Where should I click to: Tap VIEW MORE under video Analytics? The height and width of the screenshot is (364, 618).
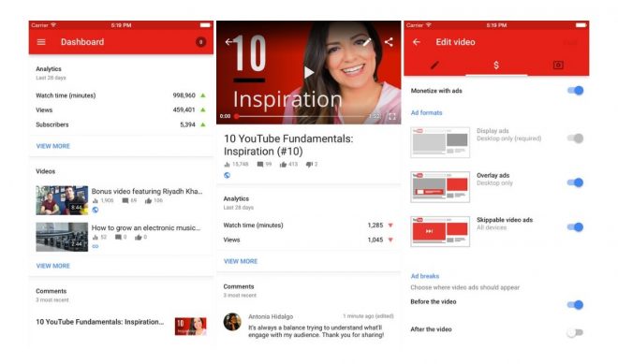point(241,261)
